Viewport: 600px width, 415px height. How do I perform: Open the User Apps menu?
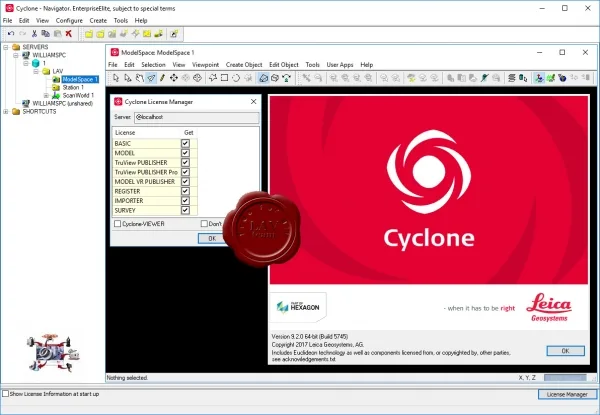click(x=340, y=65)
